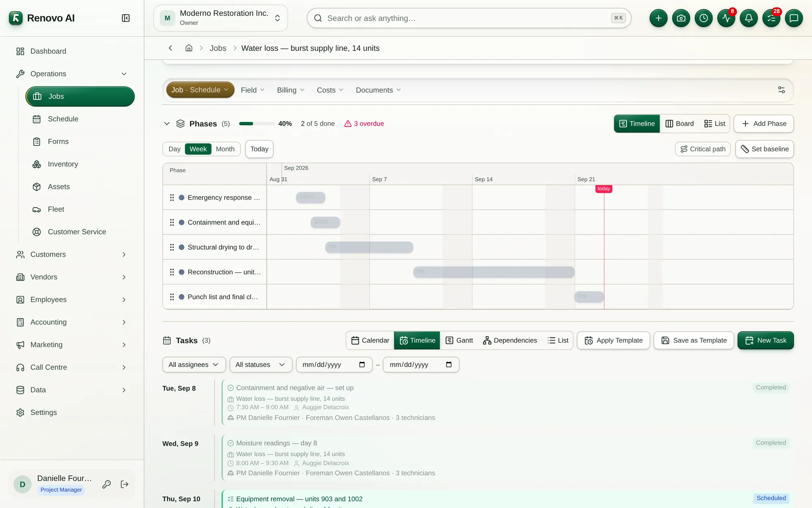Click the New Task button
The width and height of the screenshot is (812, 508).
coord(766,341)
